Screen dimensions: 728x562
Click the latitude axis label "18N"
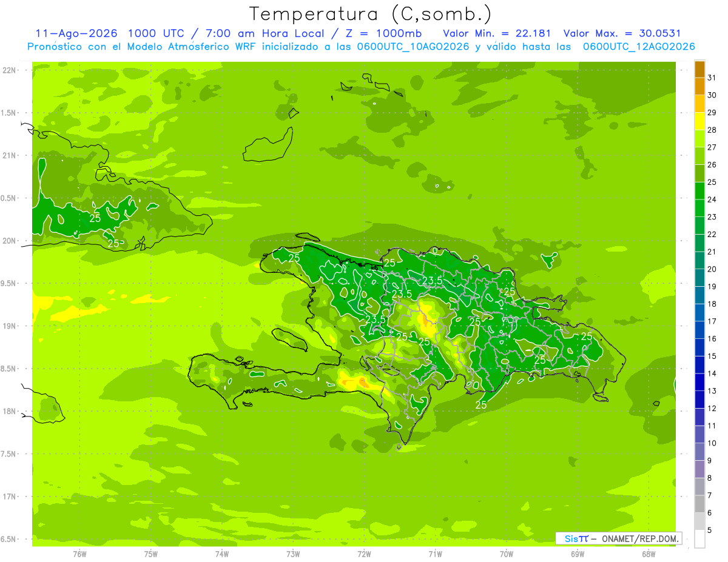(8, 412)
